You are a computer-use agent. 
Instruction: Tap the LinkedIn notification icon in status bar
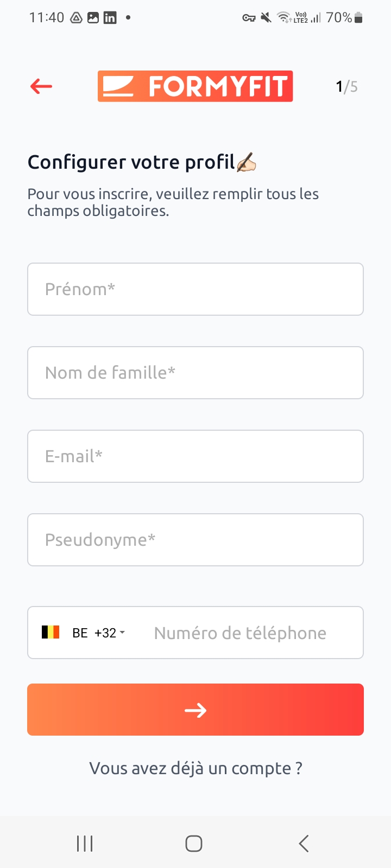[x=110, y=18]
